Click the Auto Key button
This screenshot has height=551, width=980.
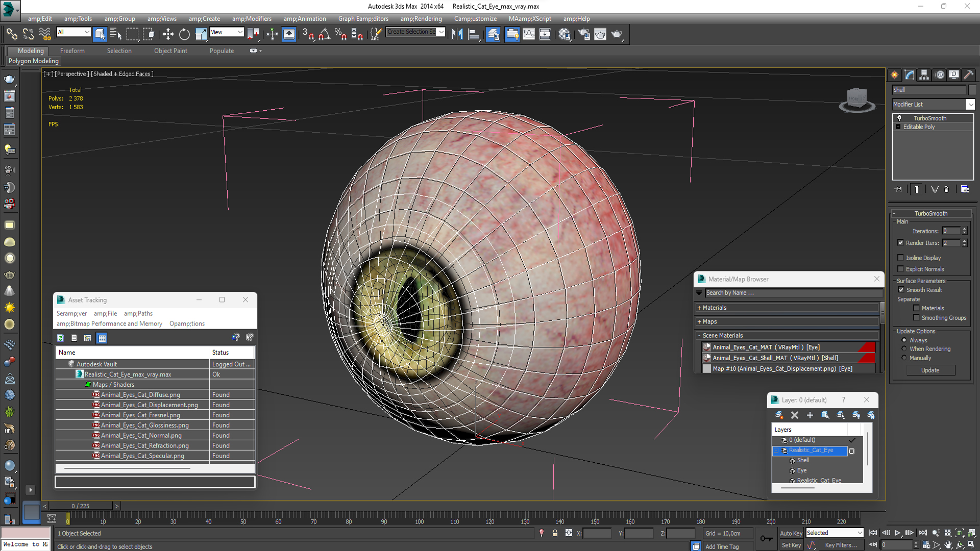coord(791,533)
